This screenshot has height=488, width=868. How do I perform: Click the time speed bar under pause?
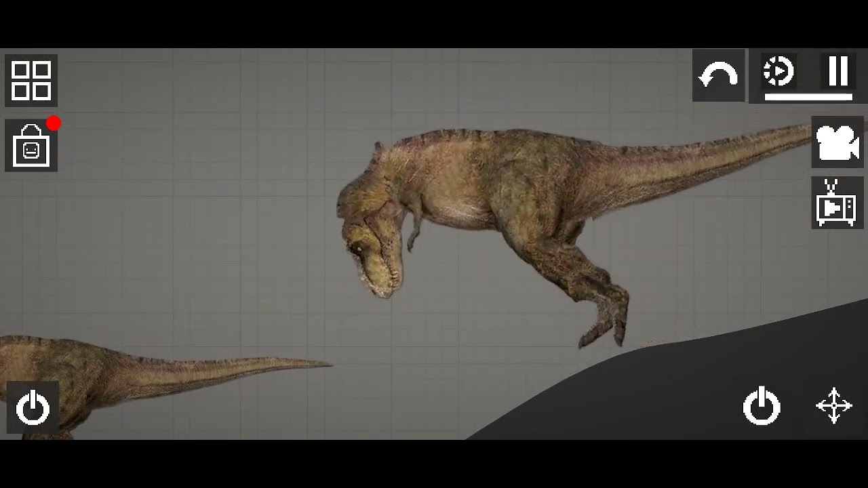(808, 97)
